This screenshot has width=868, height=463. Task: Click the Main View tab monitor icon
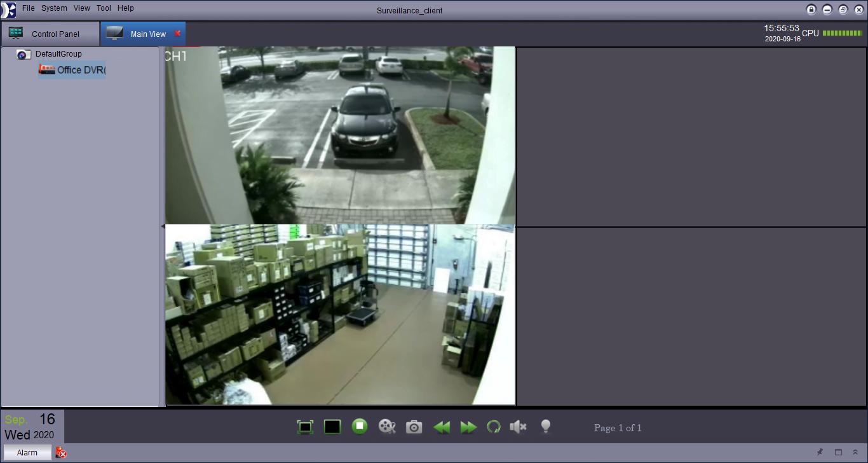click(x=114, y=33)
